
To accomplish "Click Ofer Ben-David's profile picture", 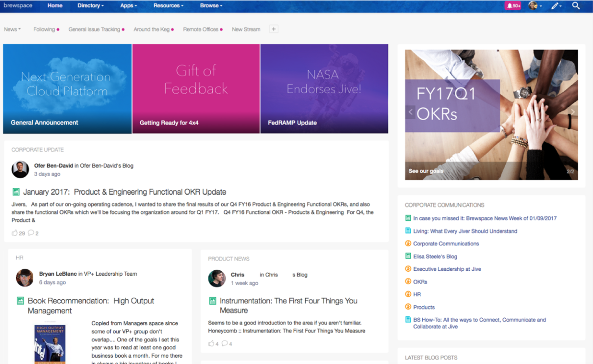I will (x=20, y=169).
